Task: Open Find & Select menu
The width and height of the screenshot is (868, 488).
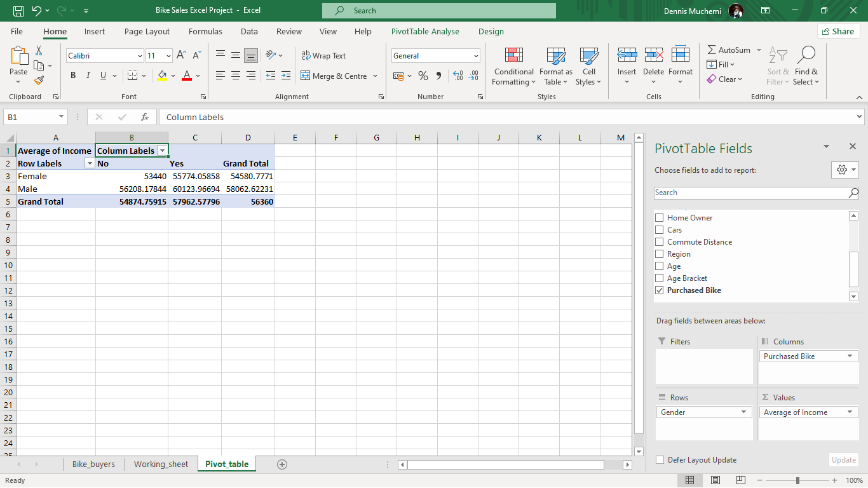Action: tap(806, 66)
